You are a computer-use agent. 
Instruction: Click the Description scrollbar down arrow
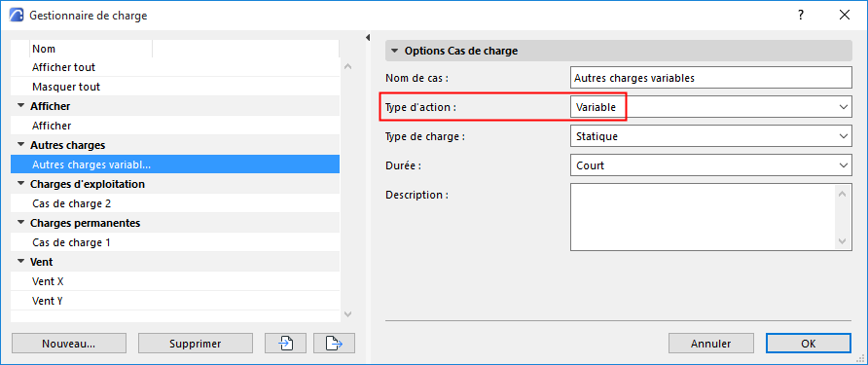[x=842, y=241]
